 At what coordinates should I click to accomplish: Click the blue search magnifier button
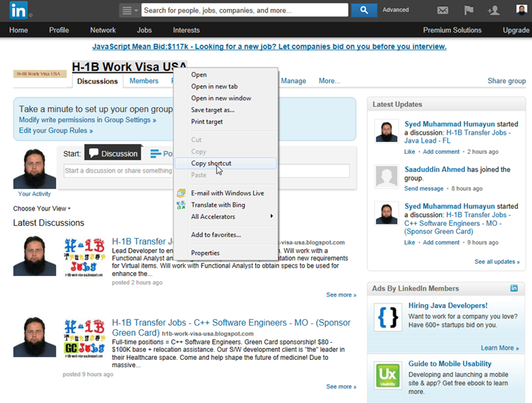[x=364, y=10]
